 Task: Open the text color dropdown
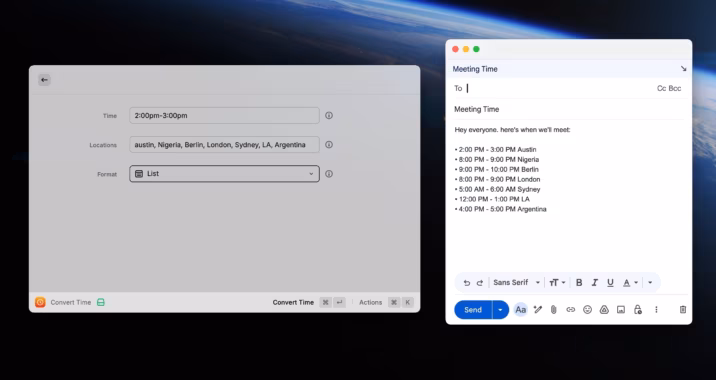coord(631,283)
